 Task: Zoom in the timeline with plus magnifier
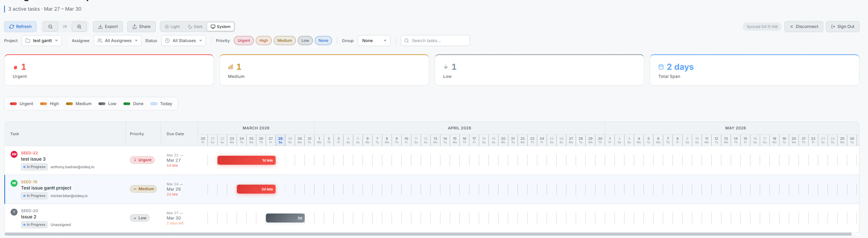point(79,27)
